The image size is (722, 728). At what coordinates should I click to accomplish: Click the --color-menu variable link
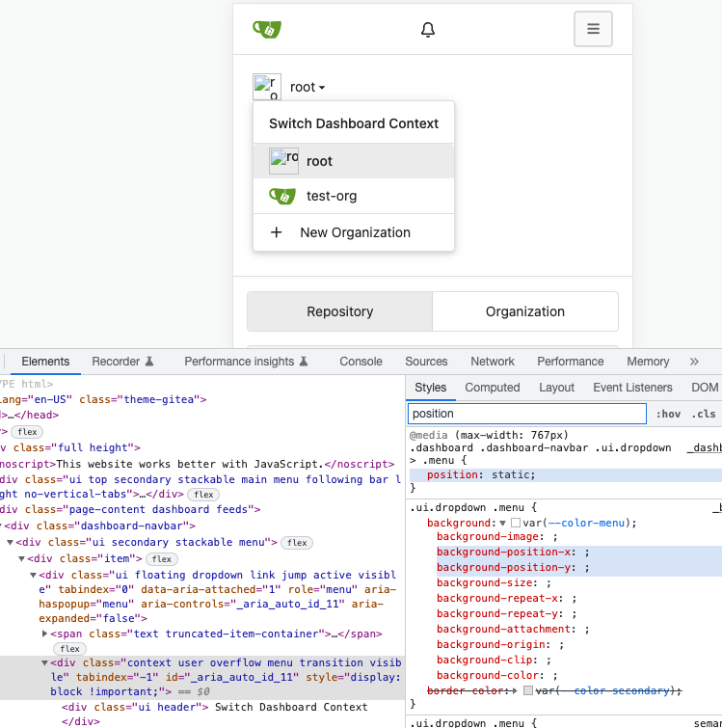point(586,523)
